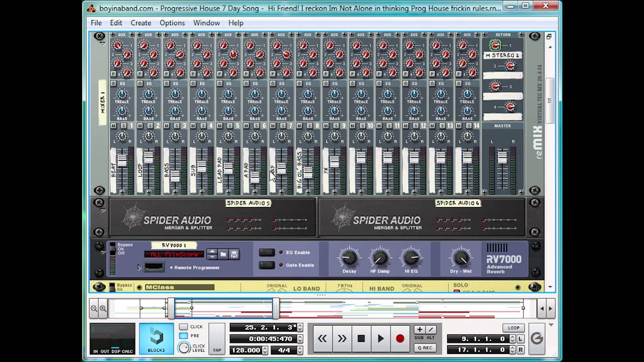Detach the rack using the window icon
The height and width of the screenshot is (362, 644).
549,37
